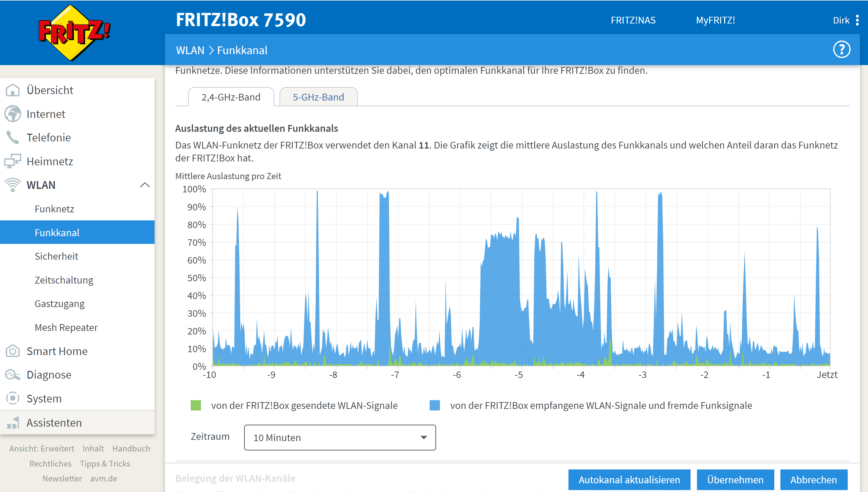Toggle the Ansicht: Erweitert link
Viewport: 868px width, 492px height.
click(42, 449)
